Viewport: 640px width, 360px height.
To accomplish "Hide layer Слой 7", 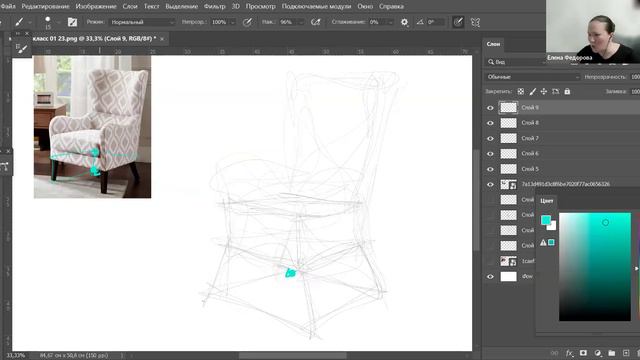I will click(x=490, y=138).
